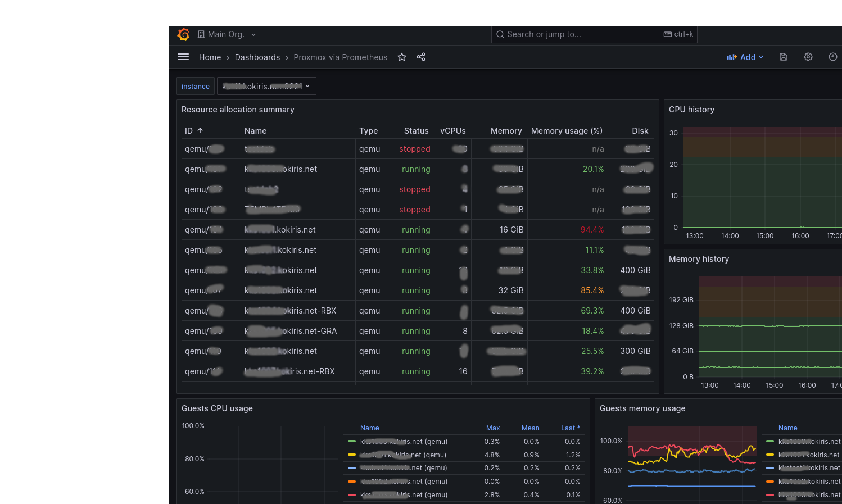Expand the instance variable dropdown
Viewport: 842px width, 504px height.
coord(266,86)
